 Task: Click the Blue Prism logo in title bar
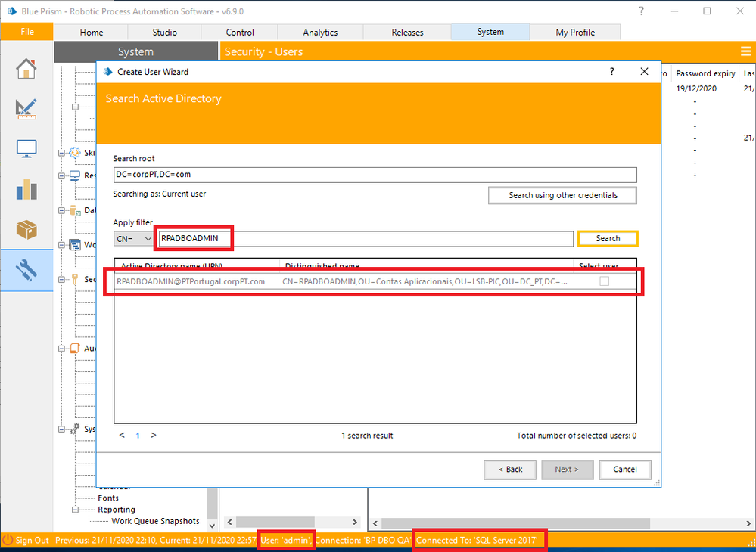tap(11, 11)
